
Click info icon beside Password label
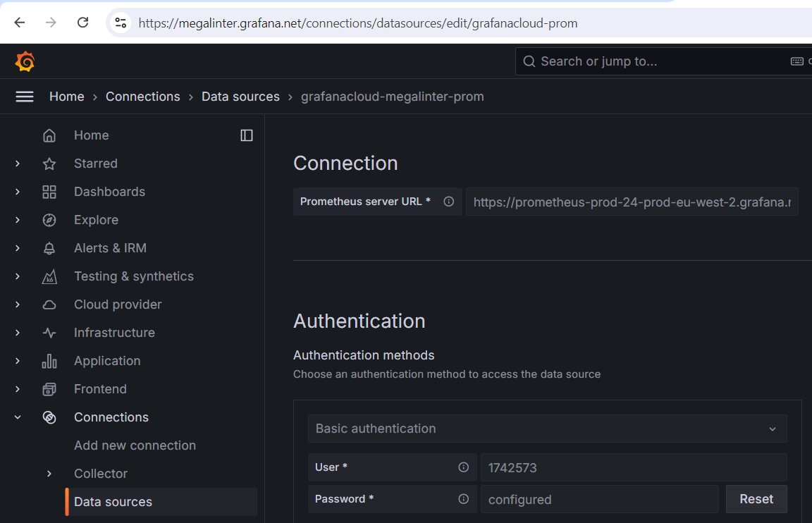pos(463,499)
